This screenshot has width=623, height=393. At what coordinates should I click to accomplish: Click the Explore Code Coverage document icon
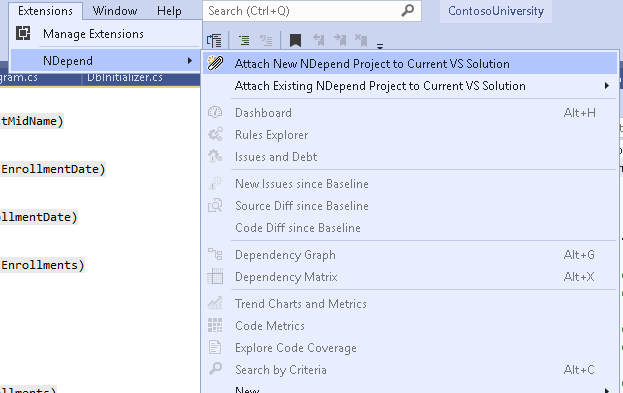pos(215,347)
